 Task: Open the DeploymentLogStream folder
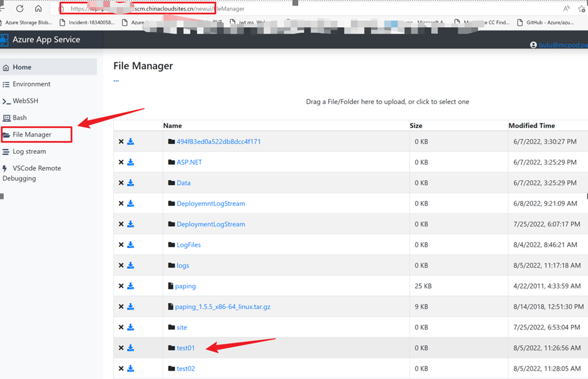(211, 224)
